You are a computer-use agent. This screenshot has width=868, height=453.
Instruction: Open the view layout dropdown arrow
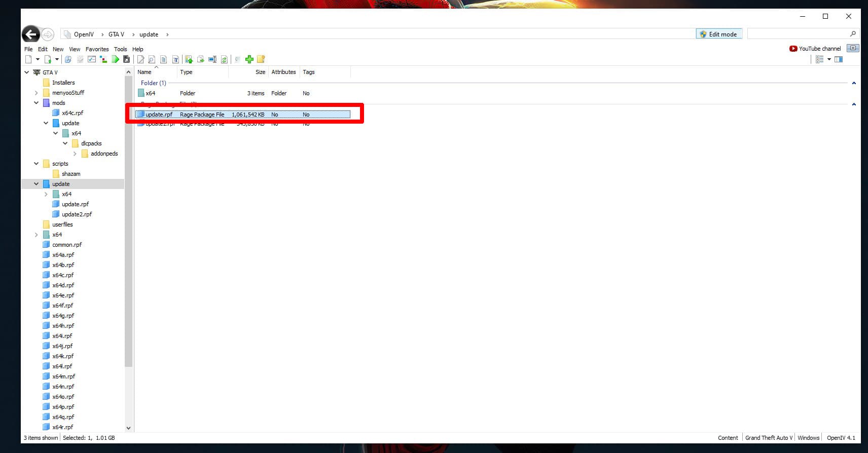click(x=829, y=59)
